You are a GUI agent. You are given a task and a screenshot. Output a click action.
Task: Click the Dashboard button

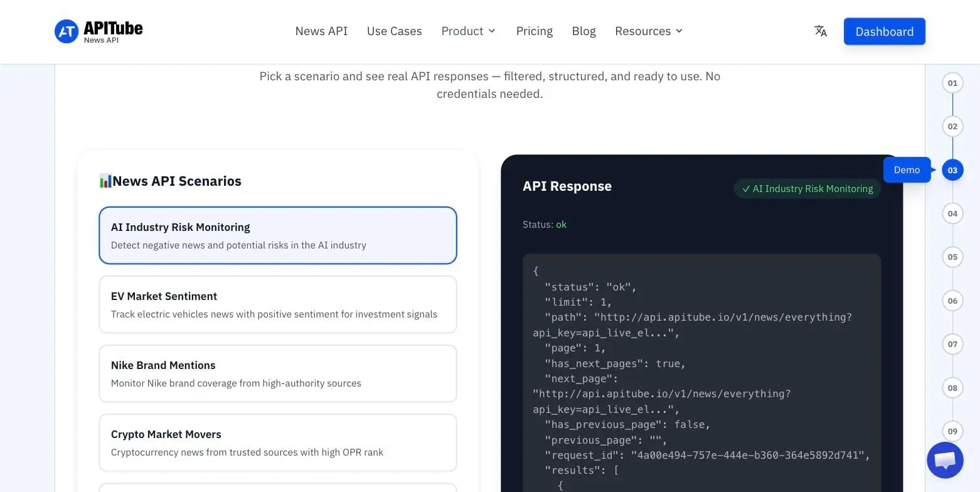pyautogui.click(x=885, y=31)
